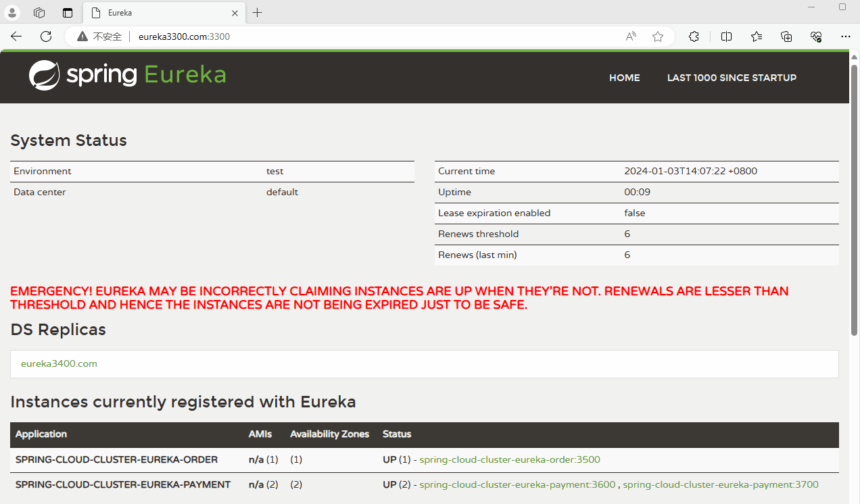Open the Workspaces icon in title bar
This screenshot has width=860, height=504.
[x=39, y=13]
